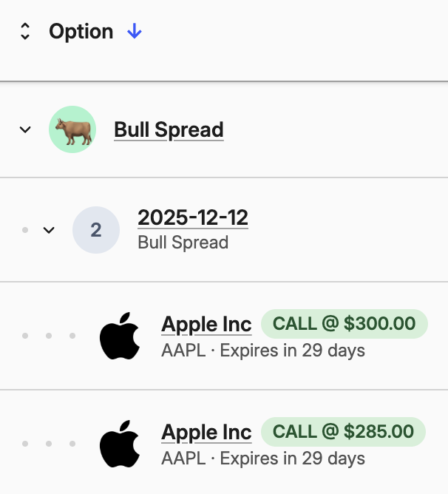Collapse the Bull Spread group
The height and width of the screenshot is (494, 448).
(25, 130)
